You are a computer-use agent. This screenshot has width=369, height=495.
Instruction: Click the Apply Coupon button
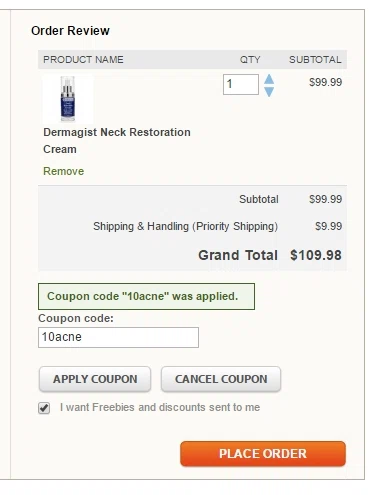point(95,379)
